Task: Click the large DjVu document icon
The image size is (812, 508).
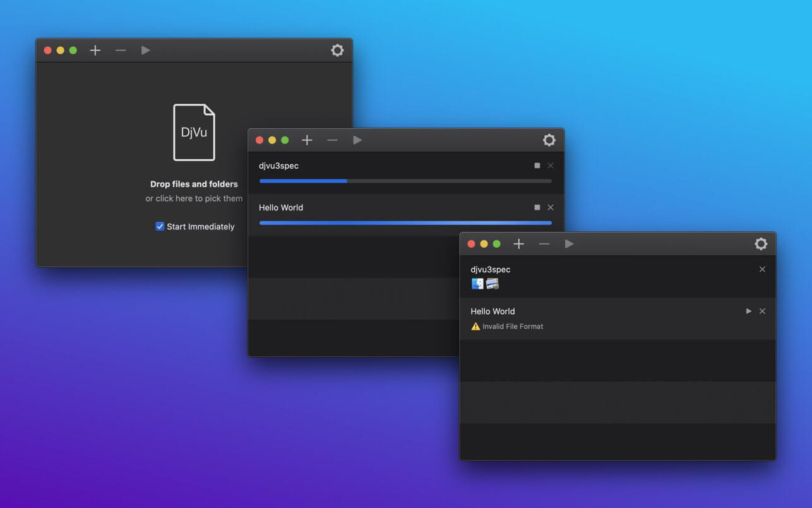Action: tap(194, 131)
